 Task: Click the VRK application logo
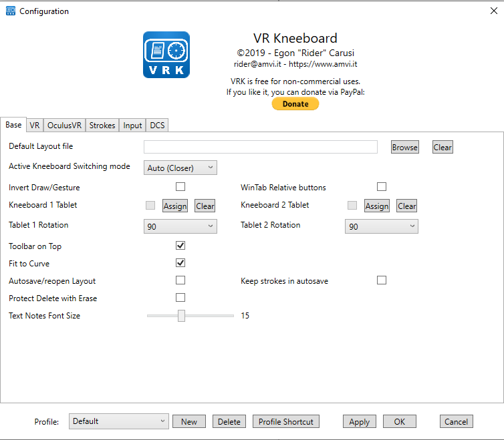pos(166,55)
